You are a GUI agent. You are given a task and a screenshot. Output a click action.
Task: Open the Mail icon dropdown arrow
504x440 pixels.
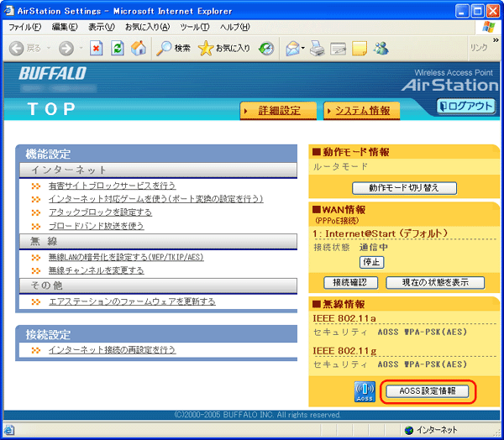[302, 48]
